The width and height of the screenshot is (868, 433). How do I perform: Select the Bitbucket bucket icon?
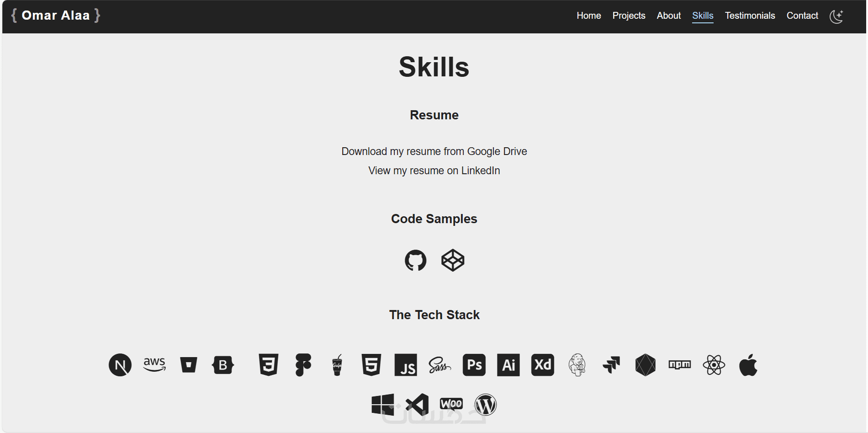(189, 365)
